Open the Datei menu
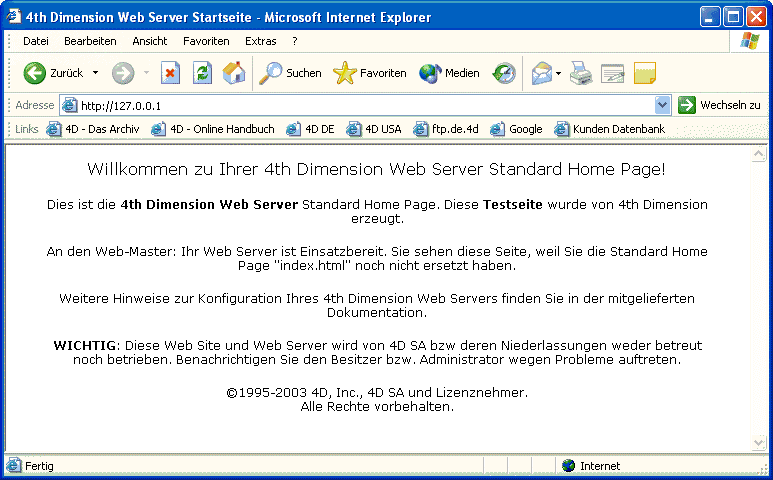 pos(36,41)
